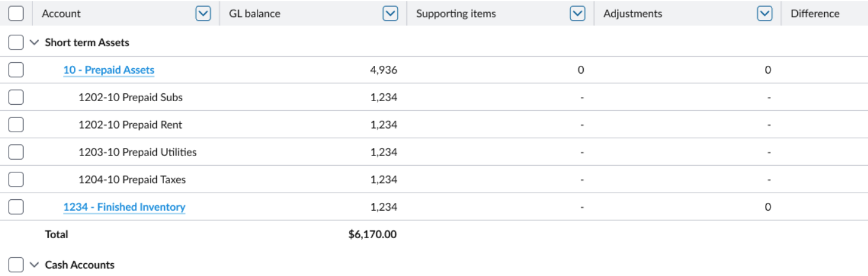
Task: Open the Account column filter dropdown icon
Action: [203, 13]
